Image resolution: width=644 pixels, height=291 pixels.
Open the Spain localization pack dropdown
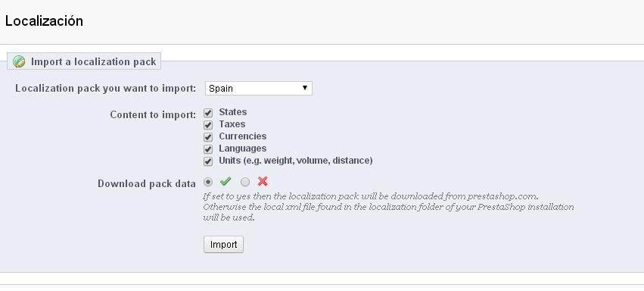tap(259, 89)
